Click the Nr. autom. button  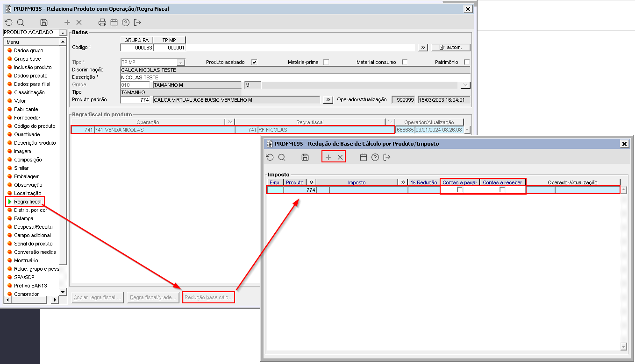click(451, 48)
